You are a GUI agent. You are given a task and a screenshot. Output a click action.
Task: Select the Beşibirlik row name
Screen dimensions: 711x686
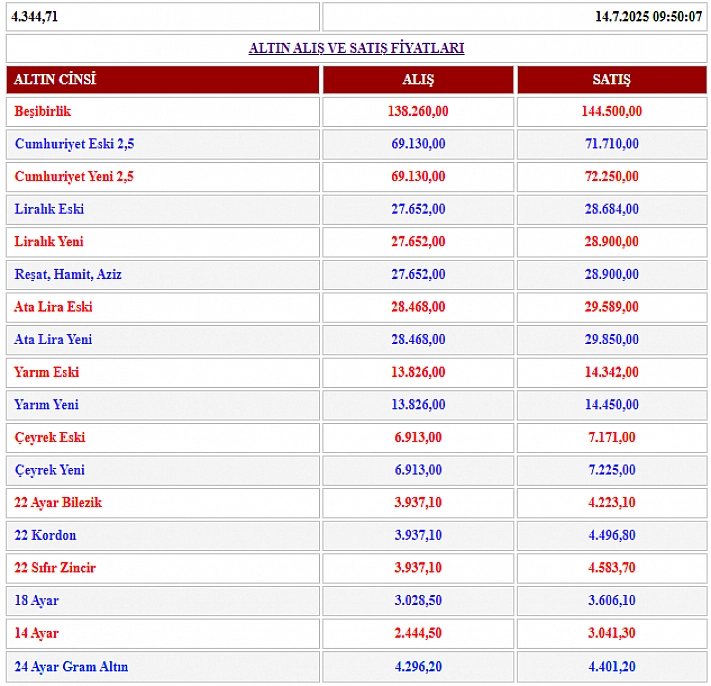(x=43, y=112)
